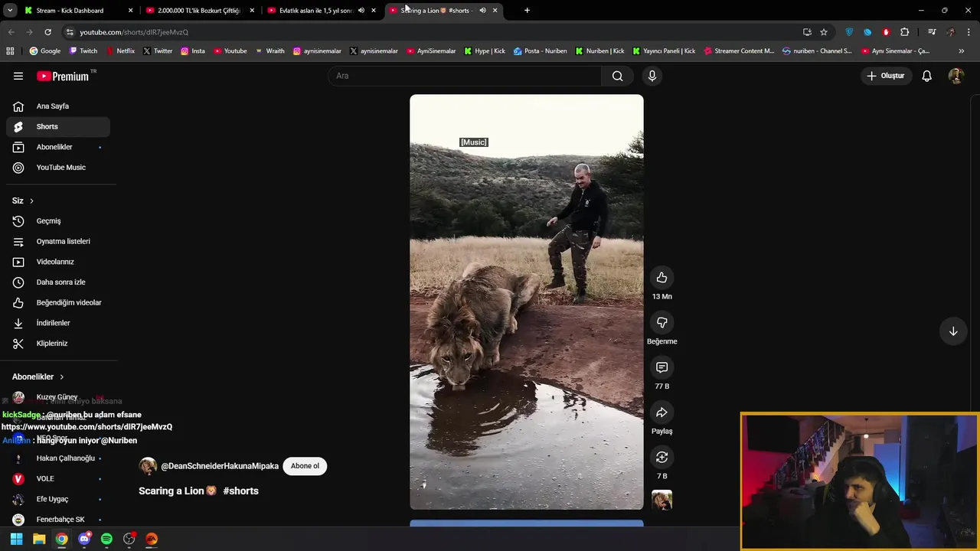The height and width of the screenshot is (551, 980).
Task: Expand the Abonelikler section header
Action: 38,377
